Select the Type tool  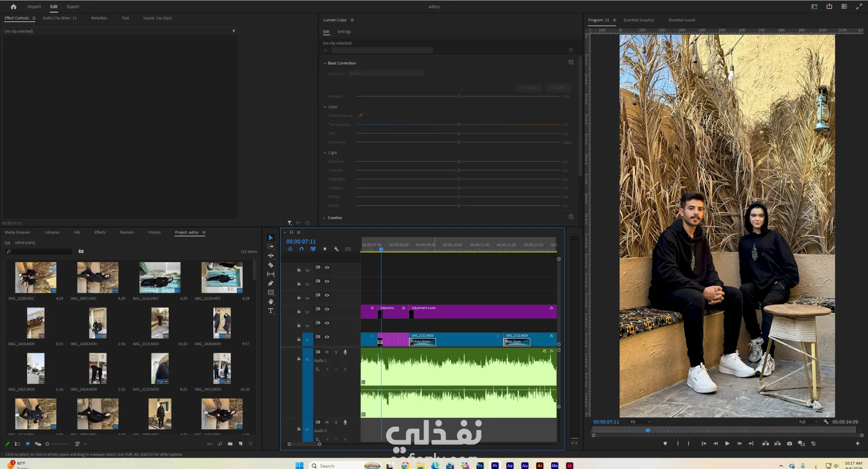coord(271,311)
